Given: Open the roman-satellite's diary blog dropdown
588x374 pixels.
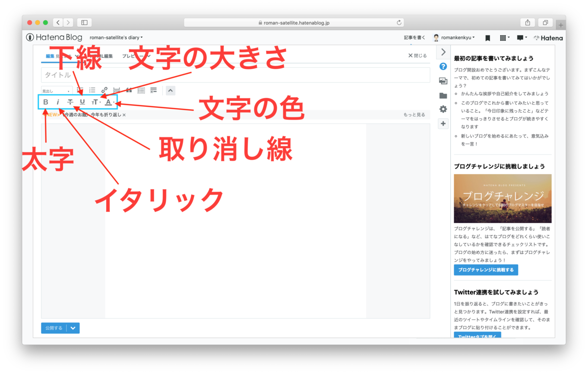Looking at the screenshot, I should (116, 38).
